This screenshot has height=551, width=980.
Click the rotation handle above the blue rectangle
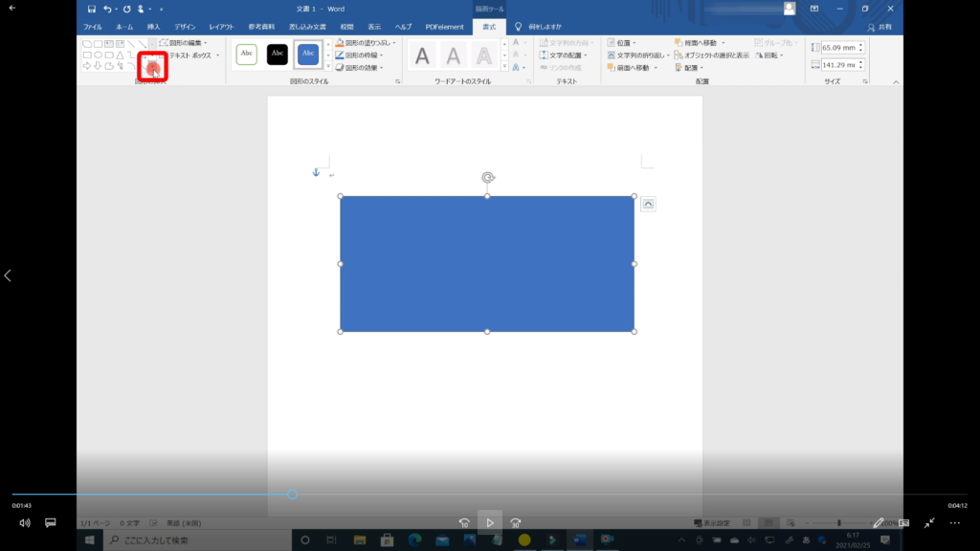(x=487, y=177)
